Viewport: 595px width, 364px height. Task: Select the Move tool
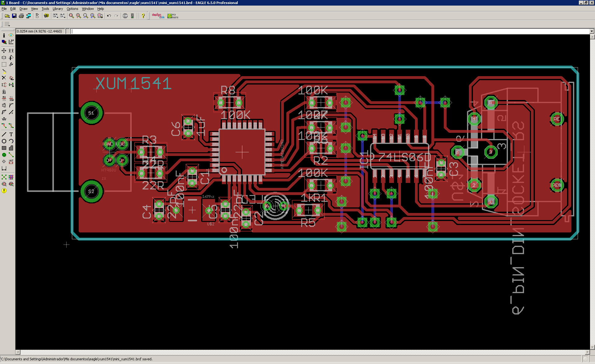(4, 50)
